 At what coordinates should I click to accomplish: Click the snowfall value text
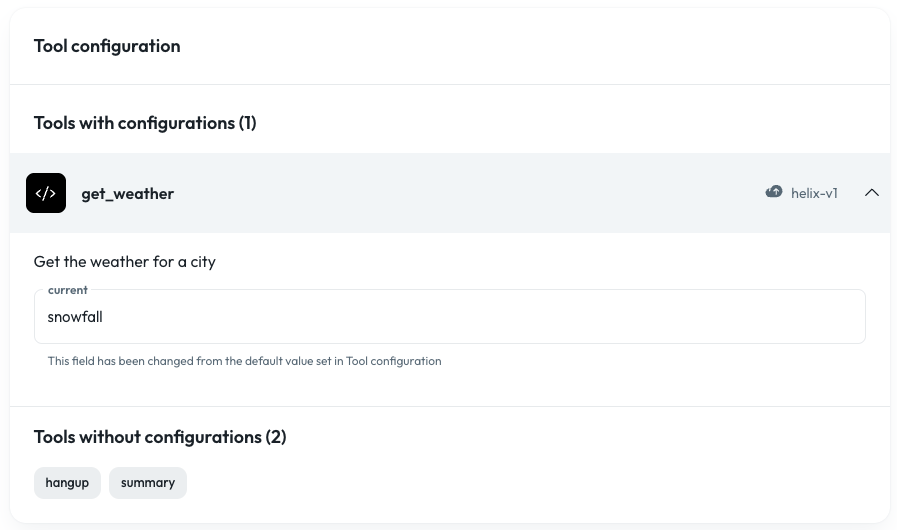pyautogui.click(x=75, y=317)
